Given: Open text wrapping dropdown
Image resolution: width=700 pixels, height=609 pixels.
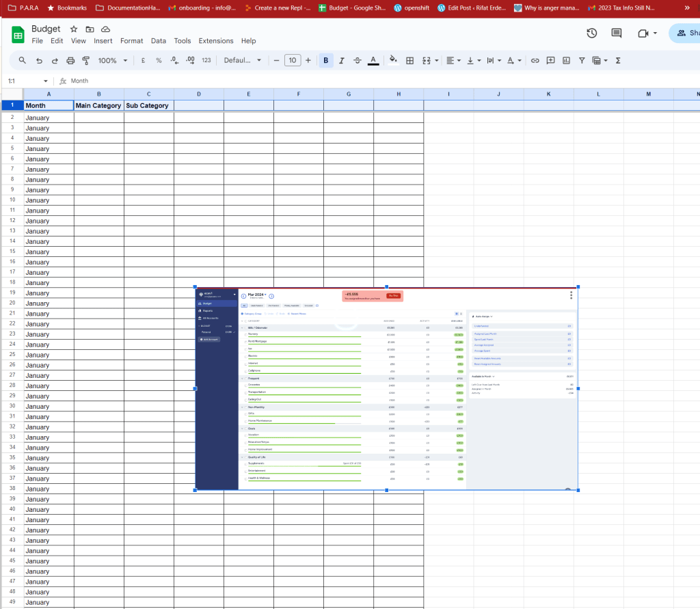Looking at the screenshot, I should [x=494, y=60].
